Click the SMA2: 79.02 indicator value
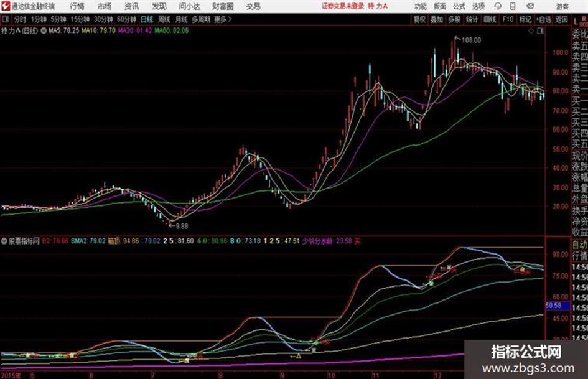The width and height of the screenshot is (588, 379). 88,241
